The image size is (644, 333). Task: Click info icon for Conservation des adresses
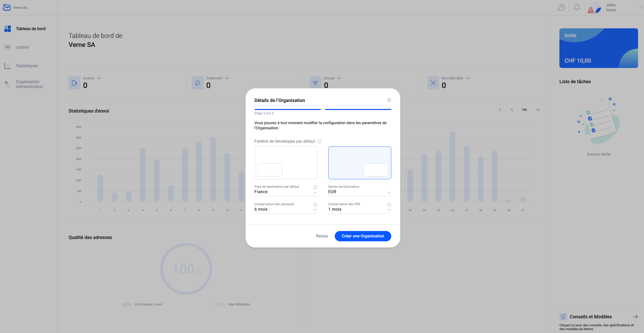(x=315, y=204)
